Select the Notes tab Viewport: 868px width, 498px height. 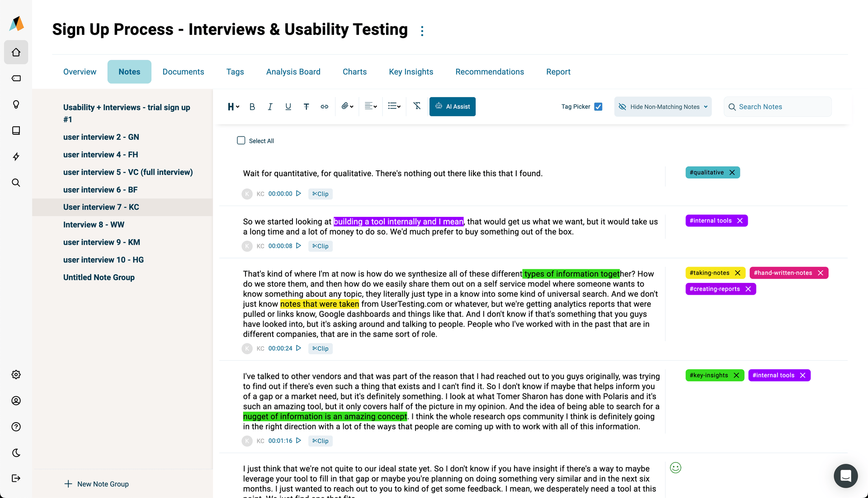tap(129, 71)
